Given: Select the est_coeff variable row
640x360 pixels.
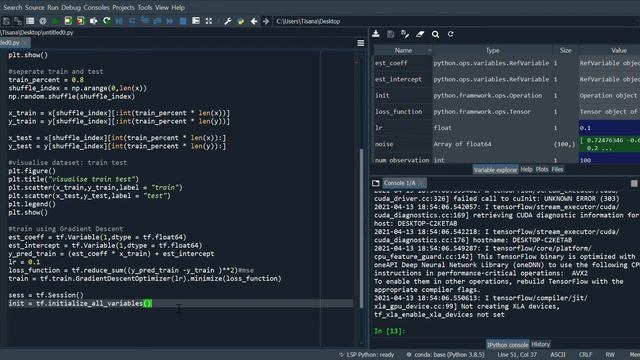Looking at the screenshot, I should click(x=507, y=63).
